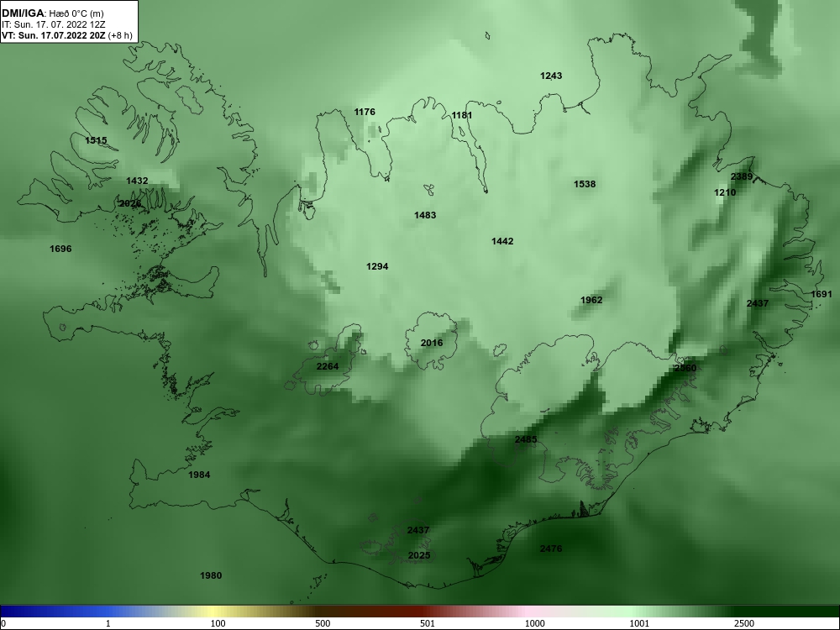Click the 1980 value over the ocean
This screenshot has width=840, height=630.
click(x=211, y=575)
